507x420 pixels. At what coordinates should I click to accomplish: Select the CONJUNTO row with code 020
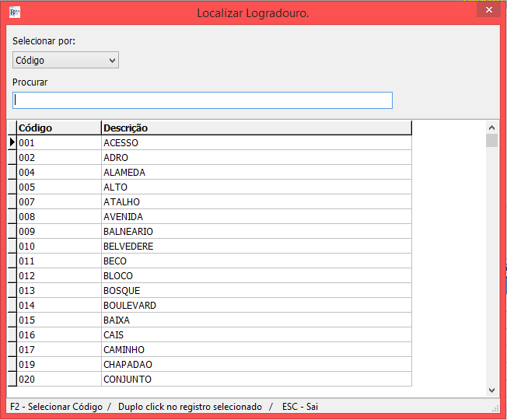[x=127, y=380]
